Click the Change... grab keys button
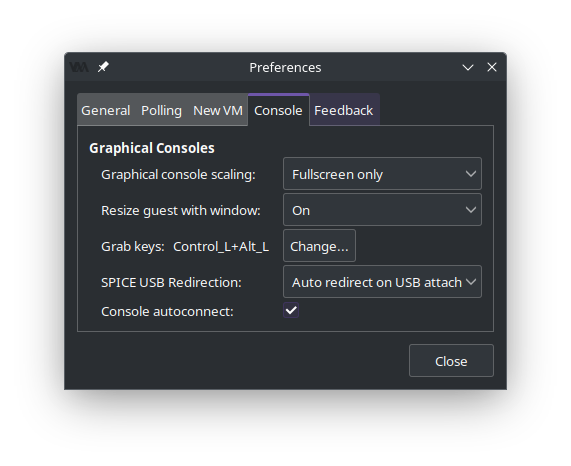This screenshot has width=571, height=466. point(319,246)
